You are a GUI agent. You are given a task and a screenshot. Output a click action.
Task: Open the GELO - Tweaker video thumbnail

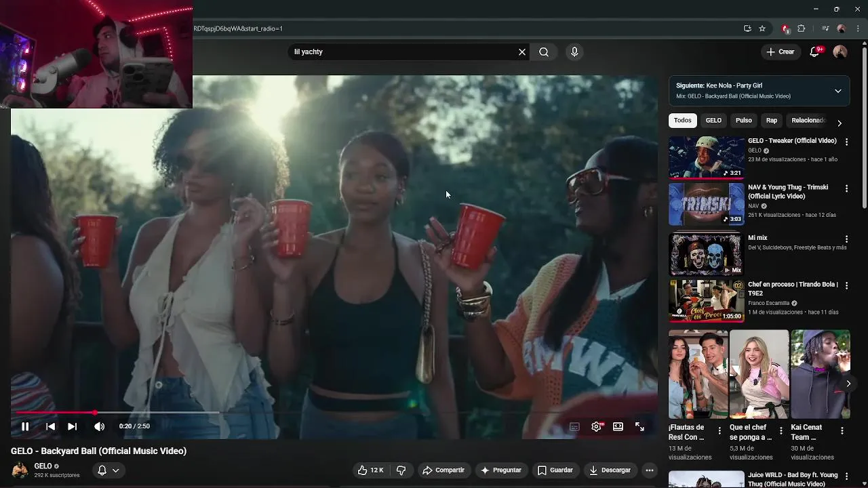707,157
